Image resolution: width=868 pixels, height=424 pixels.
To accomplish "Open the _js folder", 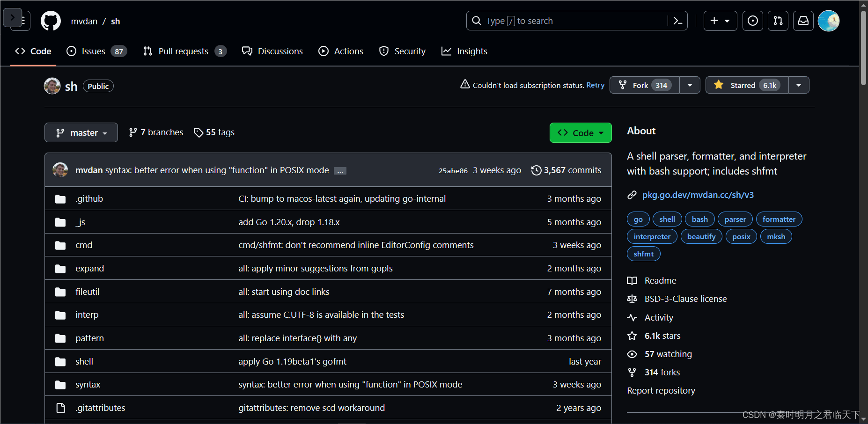I will click(x=80, y=222).
